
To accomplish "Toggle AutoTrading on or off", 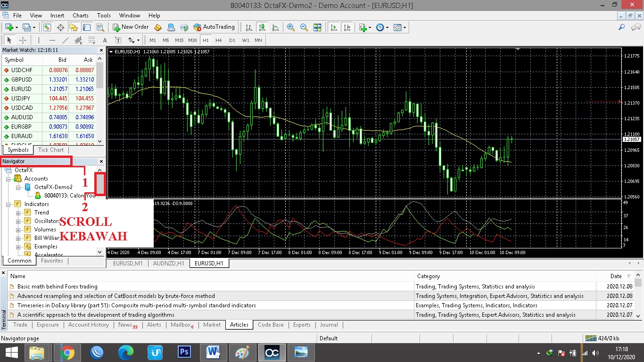I will click(x=214, y=27).
